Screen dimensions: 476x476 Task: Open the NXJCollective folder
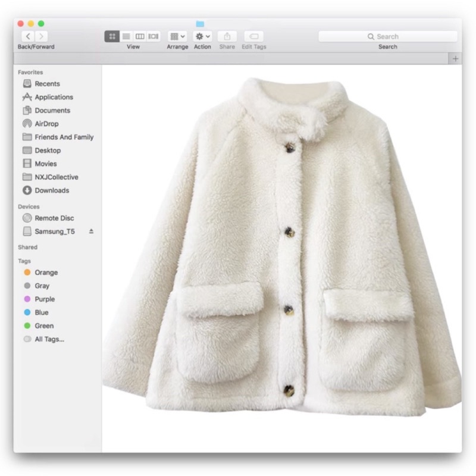pos(56,177)
